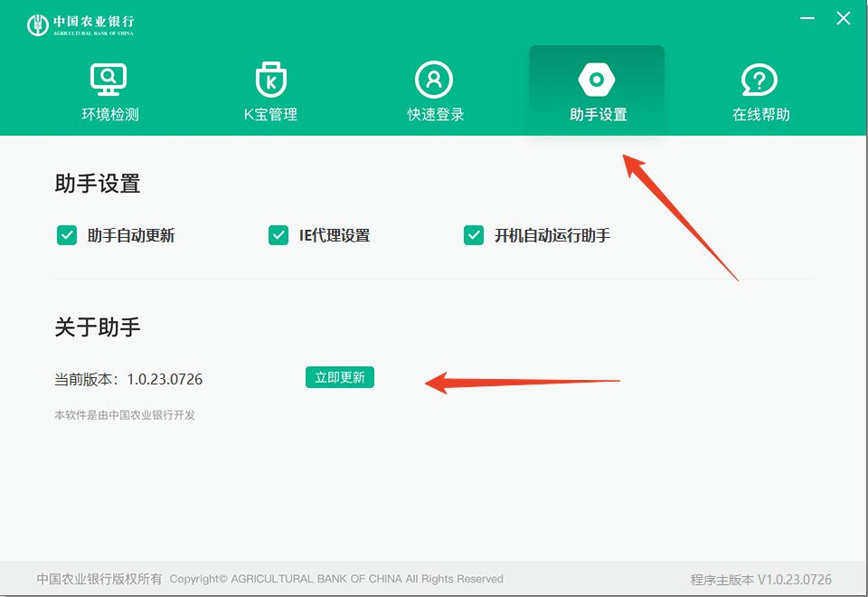Click the 当前版本: 1.0.23.0726 text
Viewport: 868px width, 597px height.
(x=128, y=379)
